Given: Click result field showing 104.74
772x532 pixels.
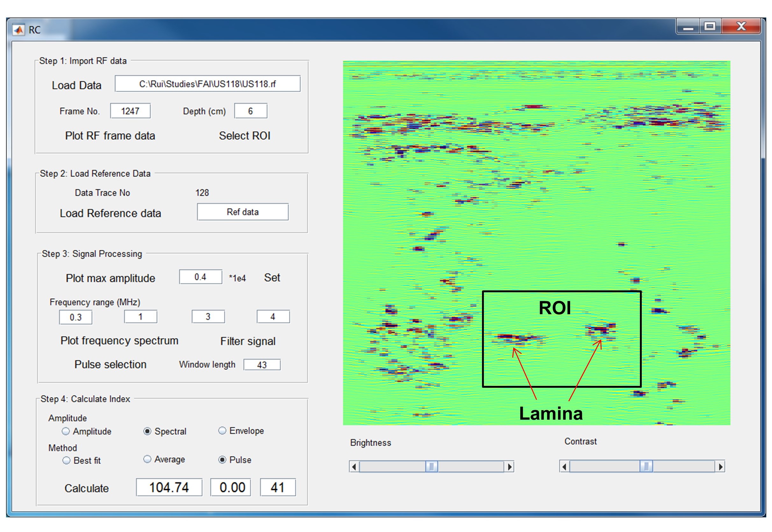Looking at the screenshot, I should pyautogui.click(x=169, y=488).
